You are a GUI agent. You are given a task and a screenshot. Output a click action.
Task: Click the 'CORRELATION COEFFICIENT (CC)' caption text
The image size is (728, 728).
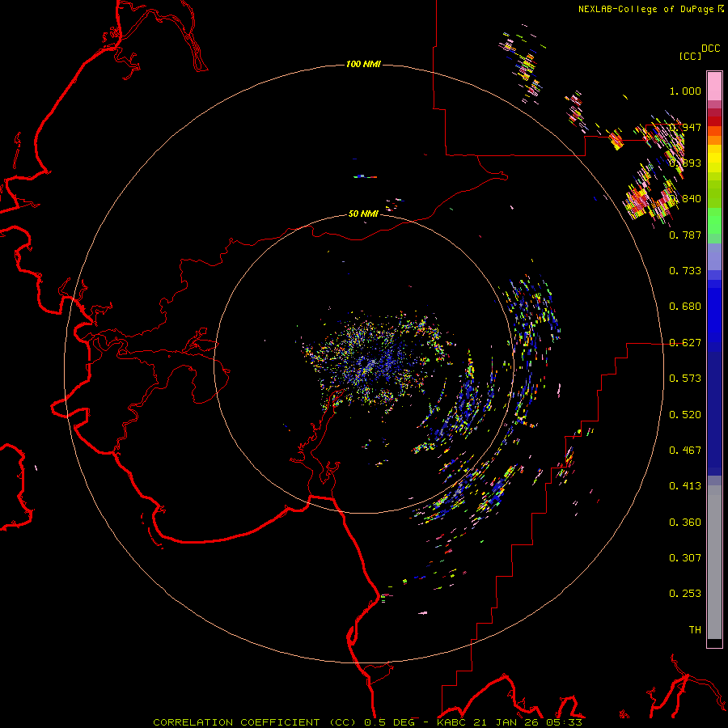[x=256, y=722]
